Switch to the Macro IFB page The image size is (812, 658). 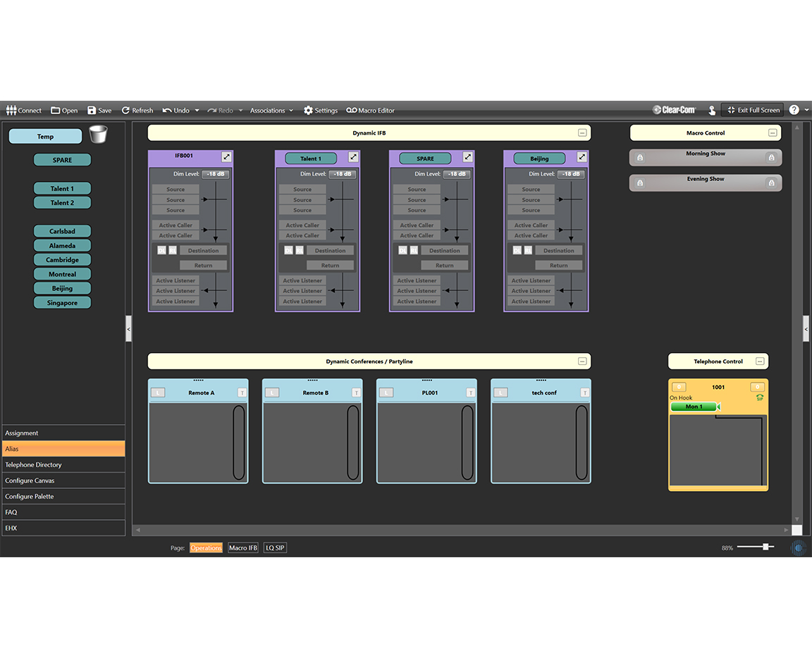point(243,548)
